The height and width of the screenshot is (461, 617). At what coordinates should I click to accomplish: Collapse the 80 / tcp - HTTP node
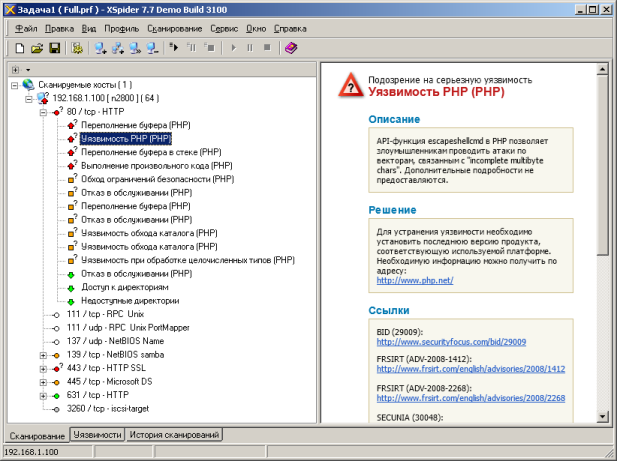coord(43,112)
